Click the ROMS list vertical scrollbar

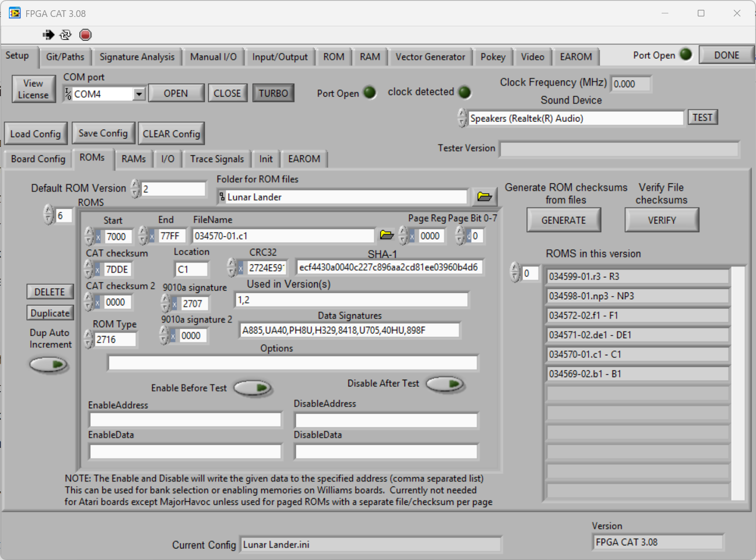tap(737, 383)
